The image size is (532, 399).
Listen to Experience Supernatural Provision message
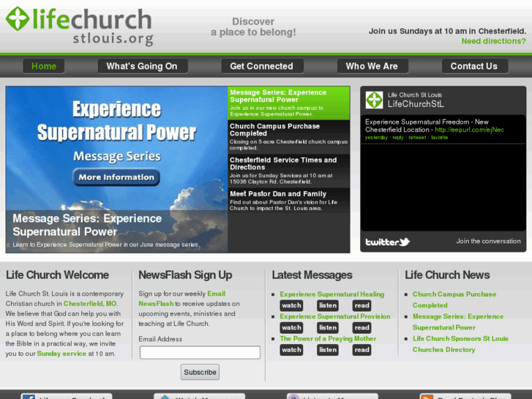[328, 328]
